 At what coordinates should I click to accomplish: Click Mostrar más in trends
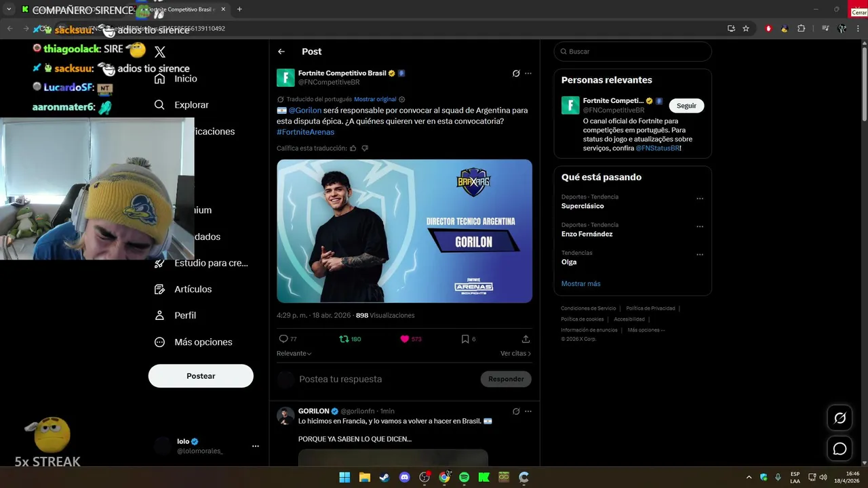pyautogui.click(x=581, y=284)
